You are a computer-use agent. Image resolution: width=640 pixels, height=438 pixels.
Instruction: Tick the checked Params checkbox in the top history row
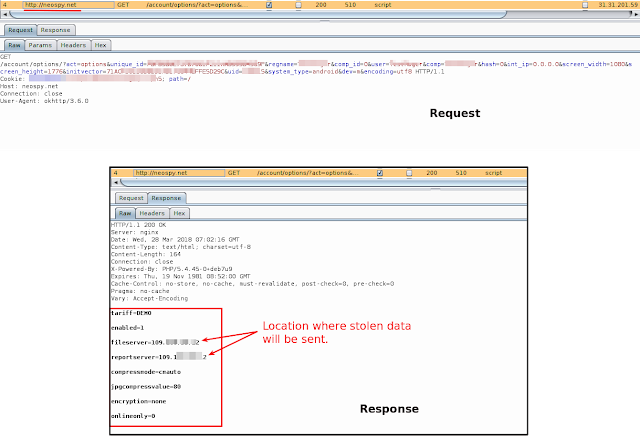tap(270, 5)
